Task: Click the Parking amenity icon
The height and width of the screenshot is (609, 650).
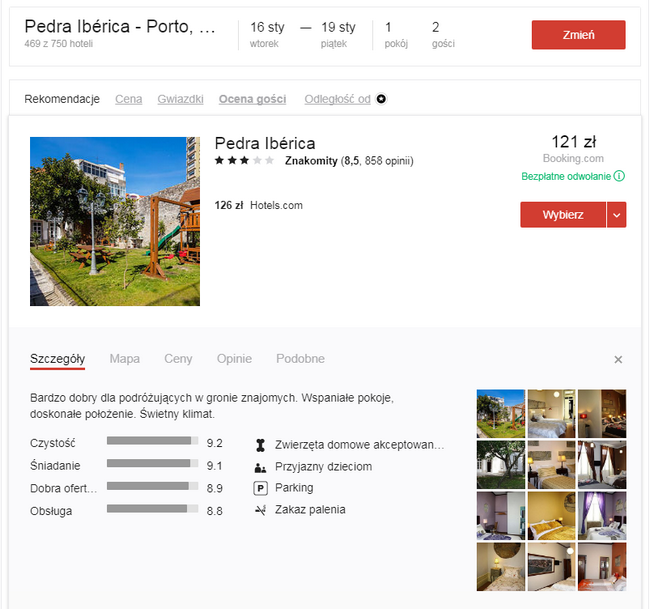Action: 261,488
